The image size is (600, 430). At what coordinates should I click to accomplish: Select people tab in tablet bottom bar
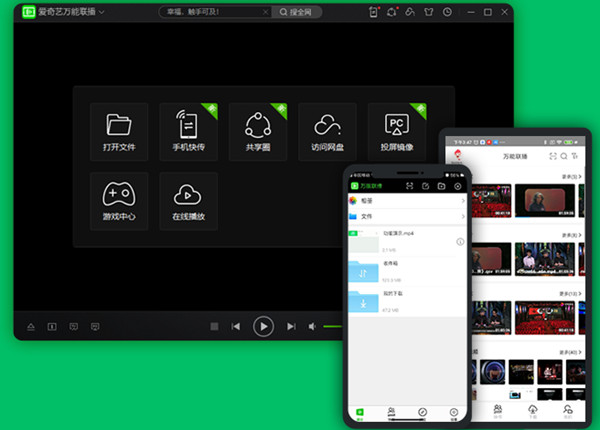pyautogui.click(x=497, y=411)
